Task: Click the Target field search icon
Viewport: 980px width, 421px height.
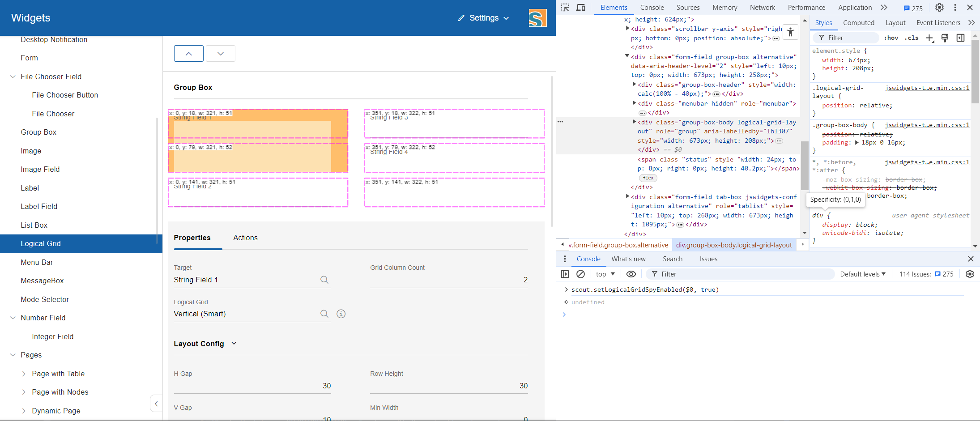Action: pos(324,280)
